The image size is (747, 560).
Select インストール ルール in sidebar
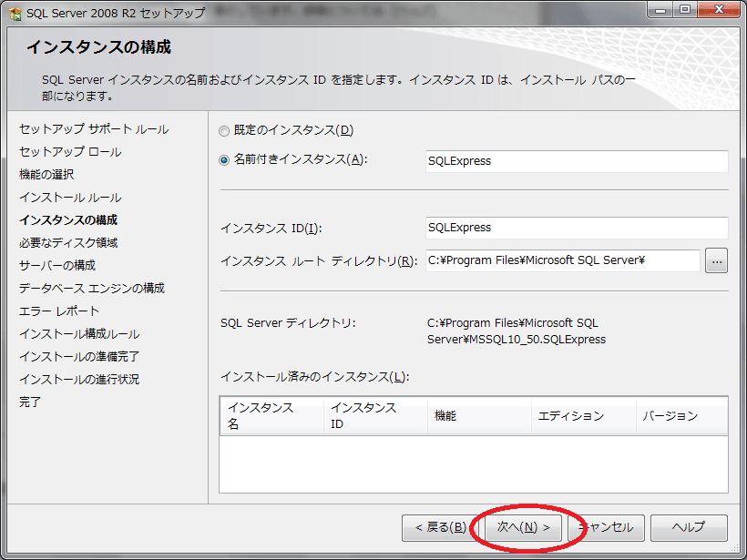click(70, 197)
